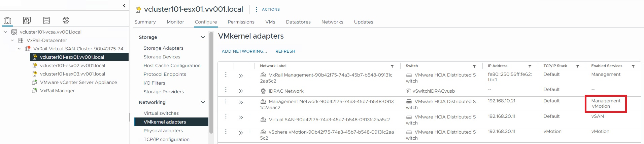Open VMs and Templates inventory icon
This screenshot has width=644, height=144.
27,20
